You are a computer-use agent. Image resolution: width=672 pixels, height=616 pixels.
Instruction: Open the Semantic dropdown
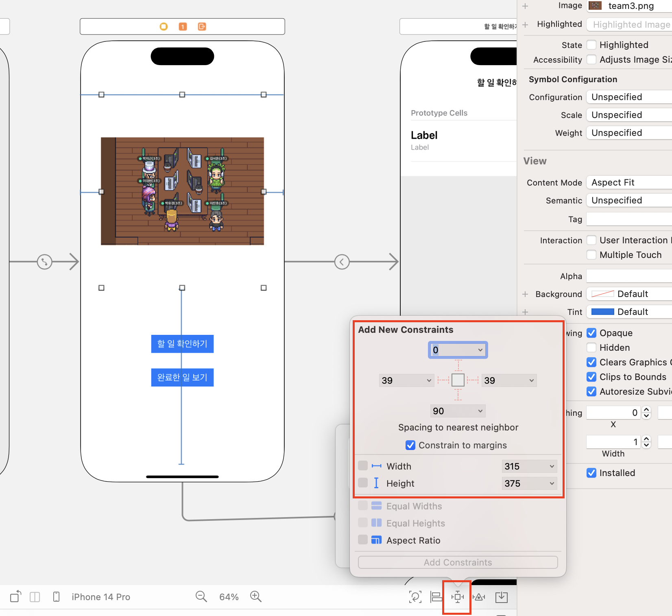[629, 200]
